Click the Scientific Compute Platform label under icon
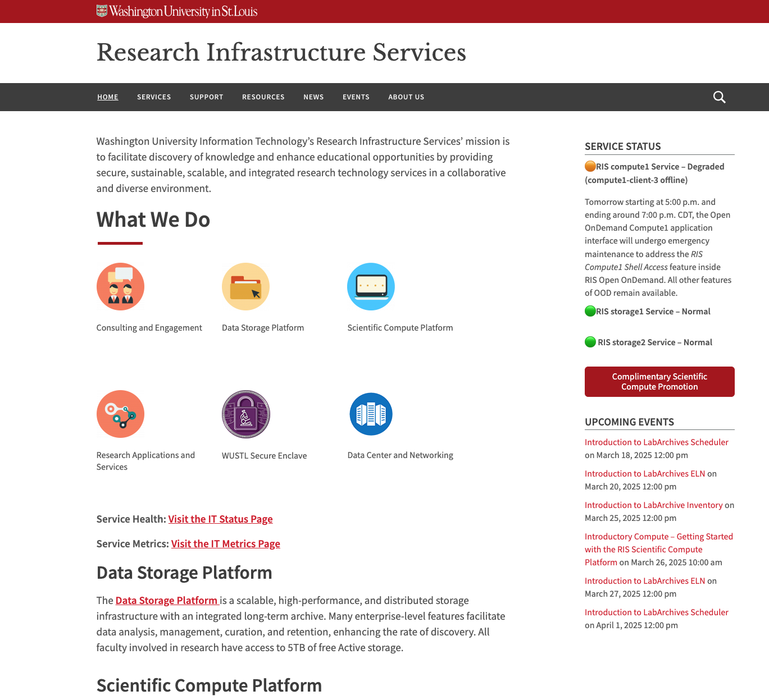 pos(400,328)
